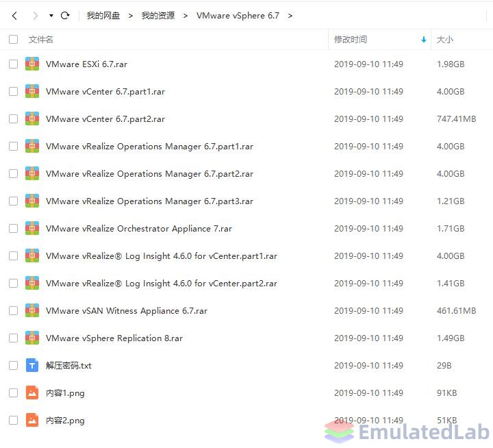
Task: Select Log Insight 4.6.0 for vCenter.part1.rar name
Action: pos(162,256)
